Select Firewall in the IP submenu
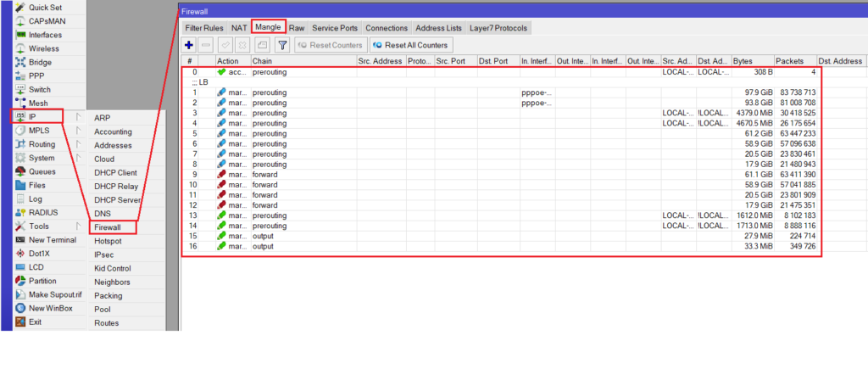Screen dimensions: 868x369 pyautogui.click(x=108, y=227)
